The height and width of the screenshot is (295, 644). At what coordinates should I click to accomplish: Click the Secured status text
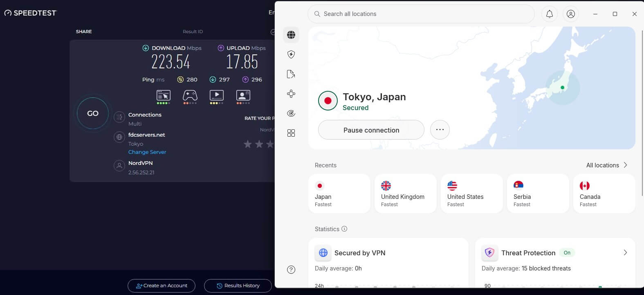click(356, 108)
